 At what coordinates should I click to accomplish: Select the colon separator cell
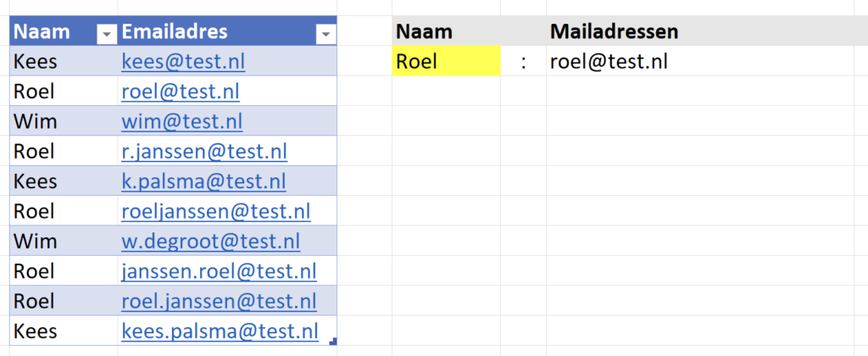click(523, 62)
